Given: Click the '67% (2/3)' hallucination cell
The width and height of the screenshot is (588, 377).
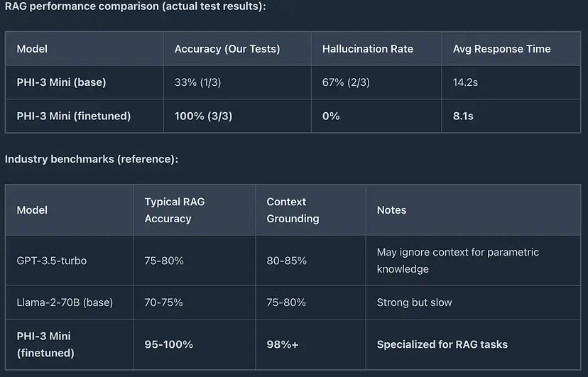Looking at the screenshot, I should pyautogui.click(x=346, y=82).
